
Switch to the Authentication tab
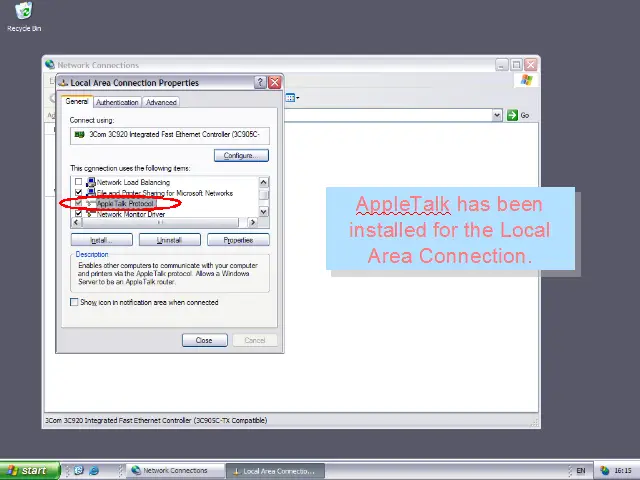click(x=117, y=102)
